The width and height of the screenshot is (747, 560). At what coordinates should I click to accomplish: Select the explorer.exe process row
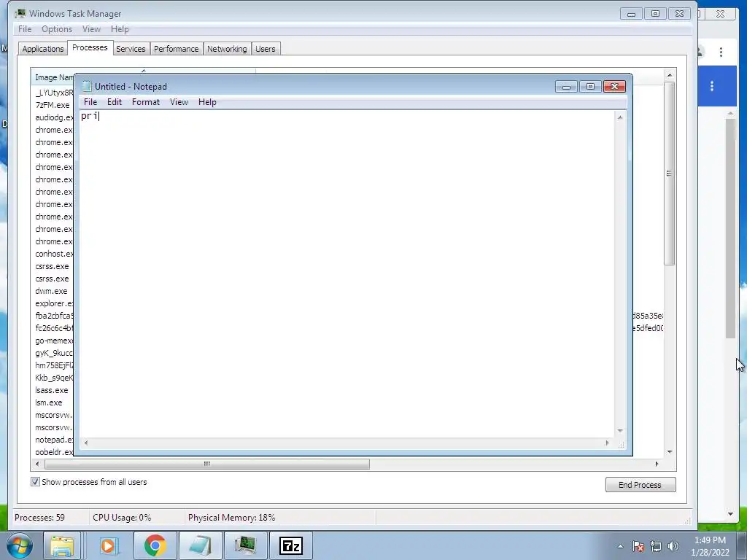tap(53, 303)
